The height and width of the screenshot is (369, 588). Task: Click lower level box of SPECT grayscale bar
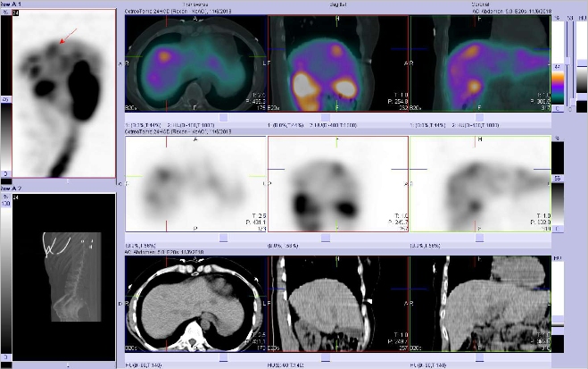pos(558,229)
